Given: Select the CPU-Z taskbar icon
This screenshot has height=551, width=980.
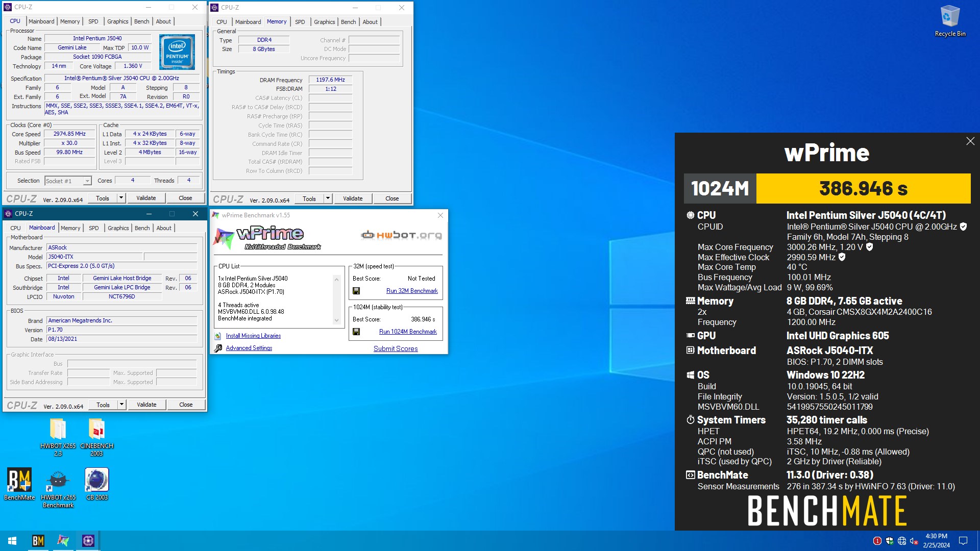Looking at the screenshot, I should coord(88,541).
